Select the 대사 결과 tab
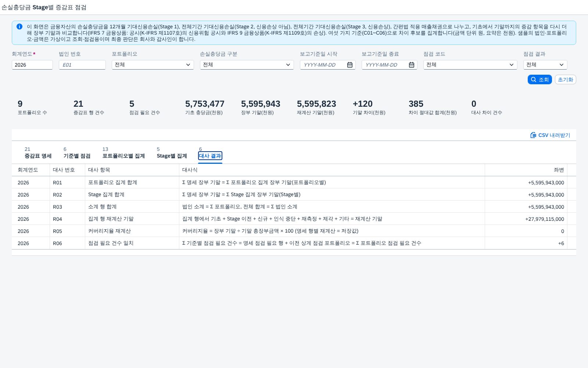This screenshot has width=588, height=368. (210, 156)
